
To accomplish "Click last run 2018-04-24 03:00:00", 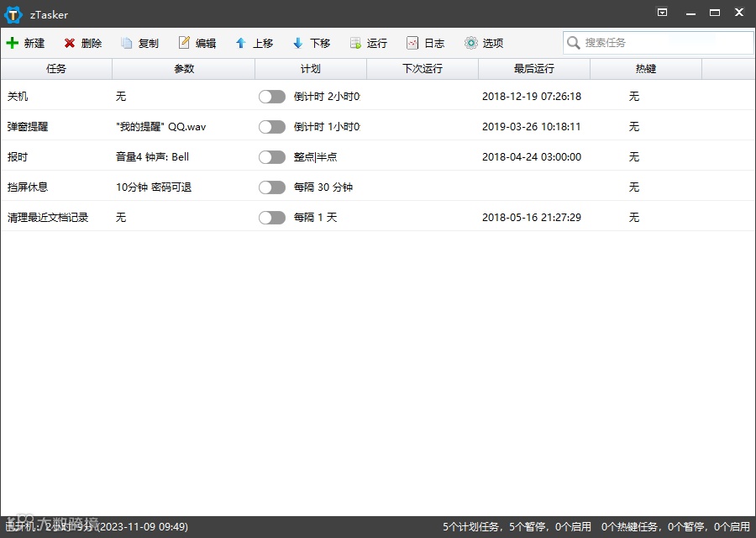I will tap(532, 157).
